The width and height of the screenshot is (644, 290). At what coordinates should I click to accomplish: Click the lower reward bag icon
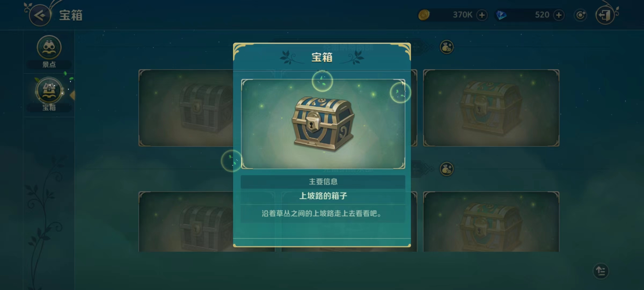coord(447,169)
